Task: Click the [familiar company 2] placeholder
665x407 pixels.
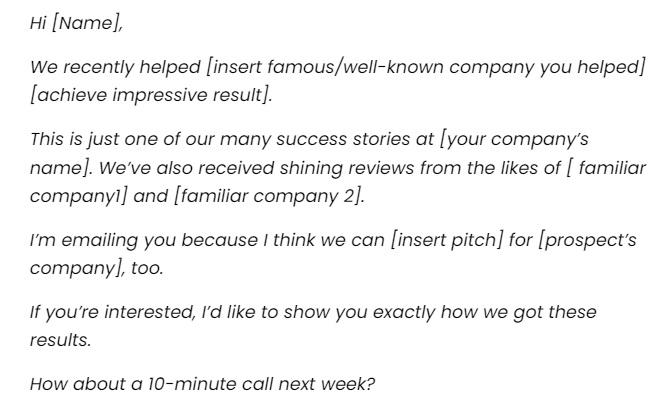Action: point(269,196)
